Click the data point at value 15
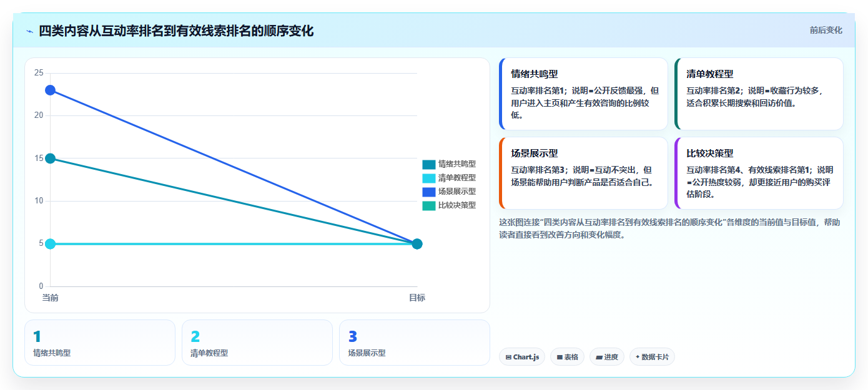This screenshot has width=868, height=390. (x=50, y=158)
